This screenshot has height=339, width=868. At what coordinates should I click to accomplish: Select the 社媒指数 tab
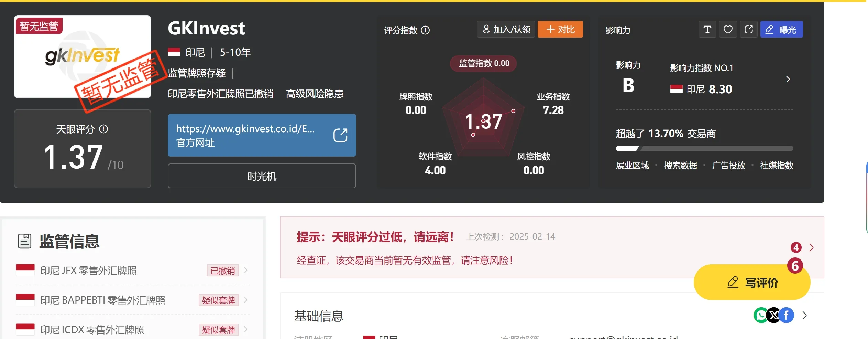click(777, 166)
